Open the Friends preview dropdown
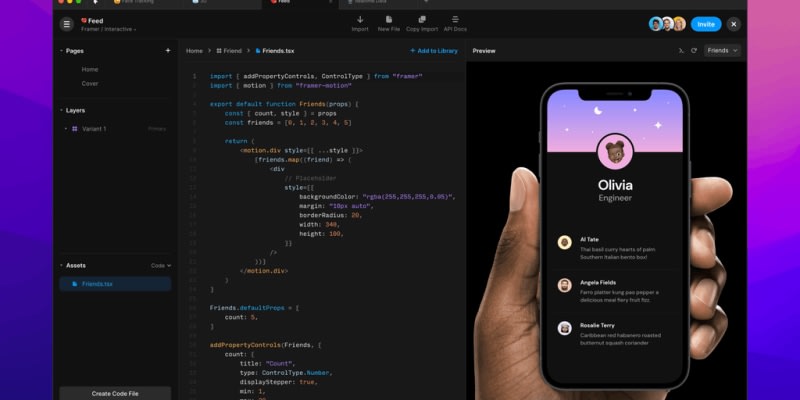 pos(722,50)
